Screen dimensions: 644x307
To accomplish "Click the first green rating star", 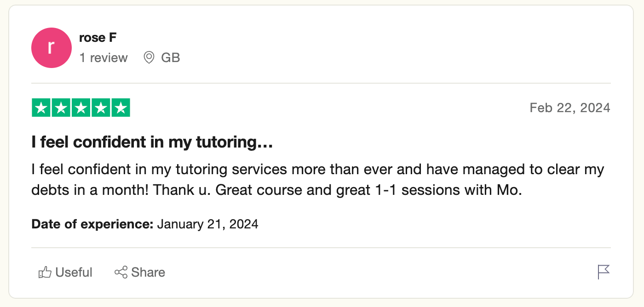I will tap(41, 108).
